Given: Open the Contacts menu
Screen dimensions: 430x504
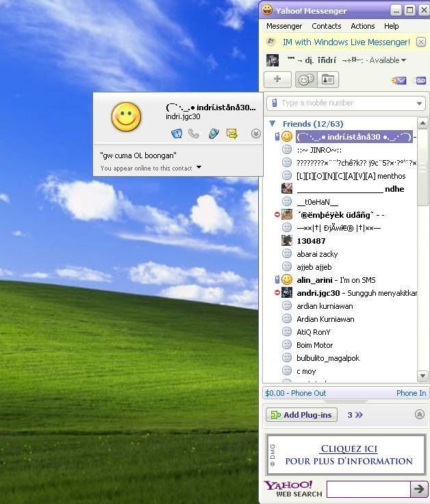Looking at the screenshot, I should pyautogui.click(x=326, y=26).
